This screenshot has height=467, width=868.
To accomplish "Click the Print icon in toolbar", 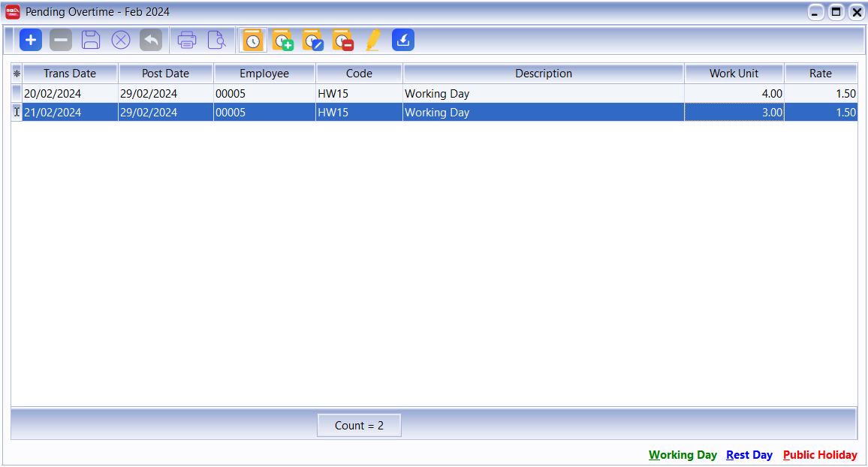I will click(x=187, y=41).
